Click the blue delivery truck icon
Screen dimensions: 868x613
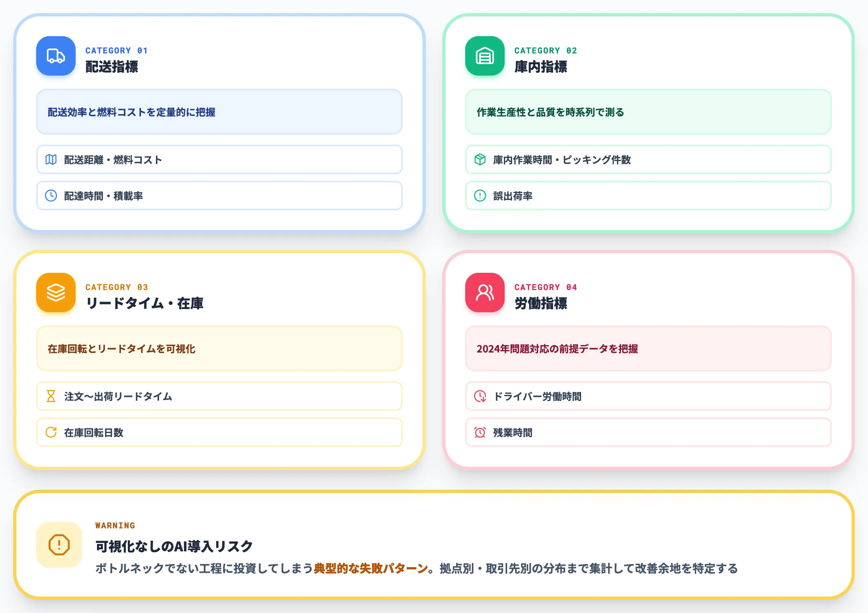[56, 56]
